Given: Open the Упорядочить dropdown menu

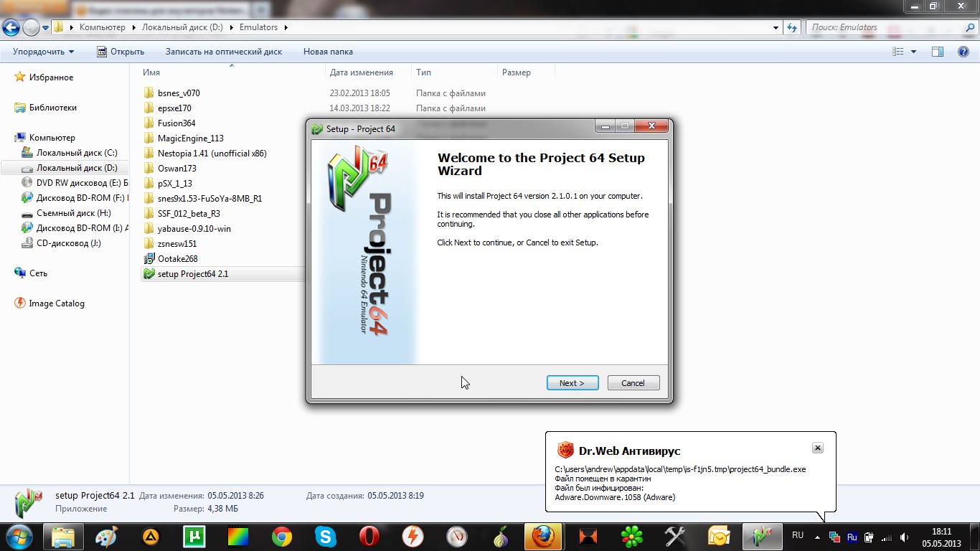Looking at the screenshot, I should click(x=43, y=52).
